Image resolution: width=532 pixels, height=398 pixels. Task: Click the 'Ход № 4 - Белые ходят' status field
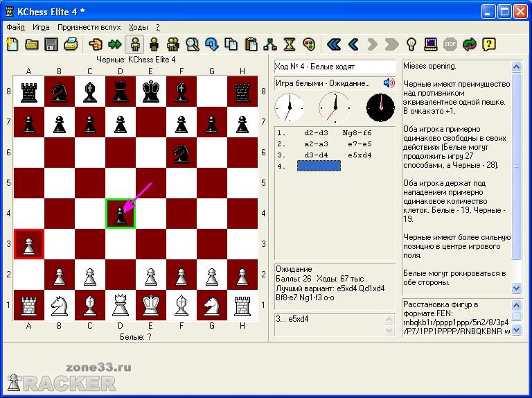pyautogui.click(x=335, y=67)
